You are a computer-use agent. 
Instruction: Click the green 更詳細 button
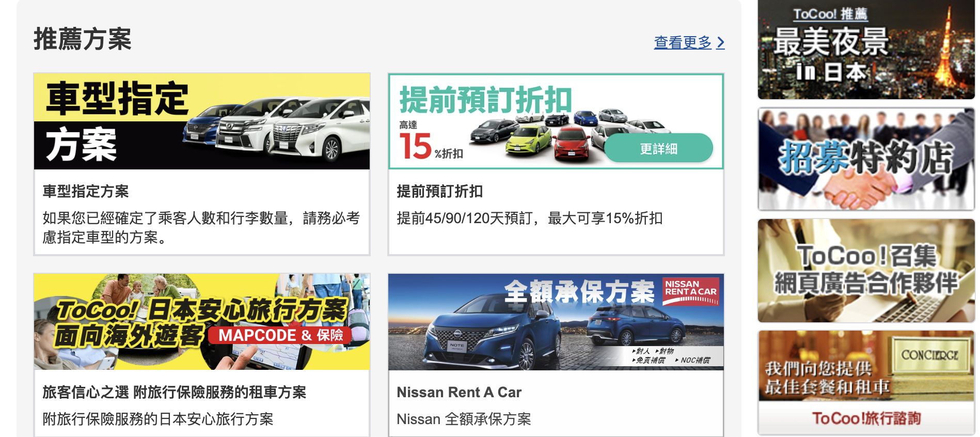coord(658,148)
